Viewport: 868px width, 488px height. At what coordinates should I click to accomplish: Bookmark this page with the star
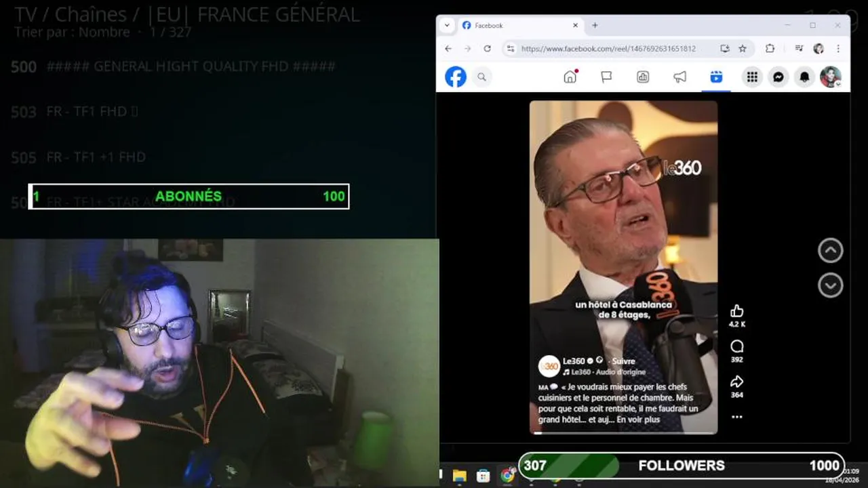[743, 49]
